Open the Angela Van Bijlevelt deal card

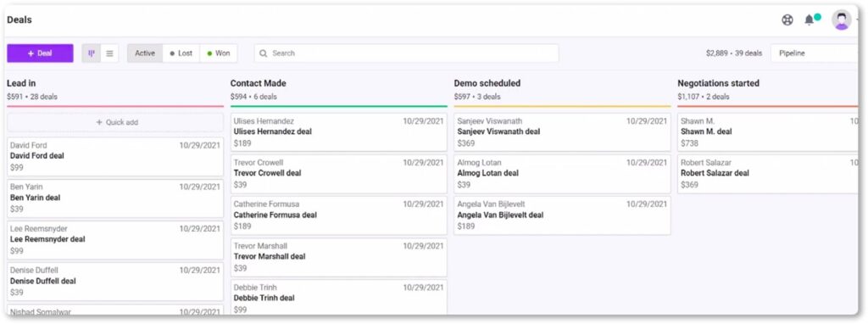point(563,215)
